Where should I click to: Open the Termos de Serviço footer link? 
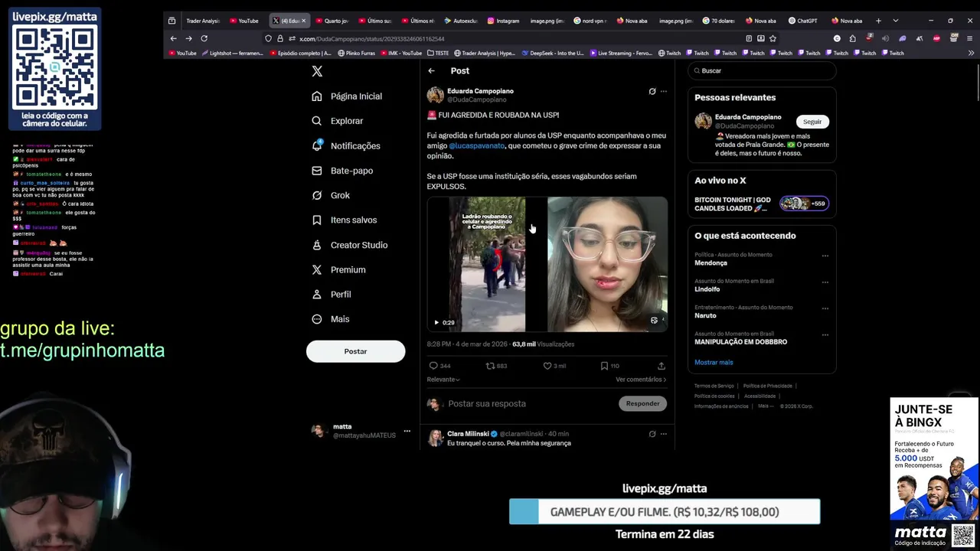[x=714, y=386]
